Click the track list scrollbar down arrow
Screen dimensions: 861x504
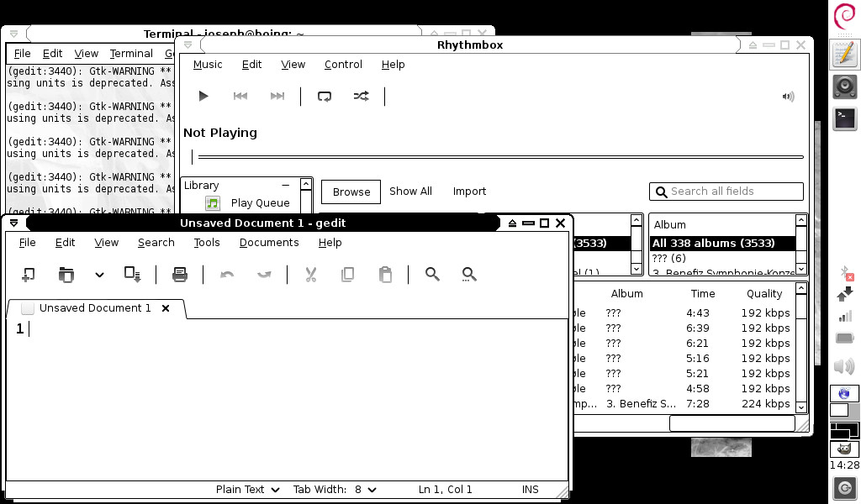click(x=801, y=407)
